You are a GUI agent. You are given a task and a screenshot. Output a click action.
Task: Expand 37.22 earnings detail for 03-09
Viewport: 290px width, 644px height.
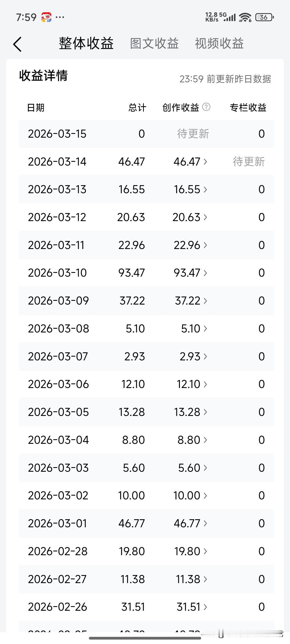[190, 301]
